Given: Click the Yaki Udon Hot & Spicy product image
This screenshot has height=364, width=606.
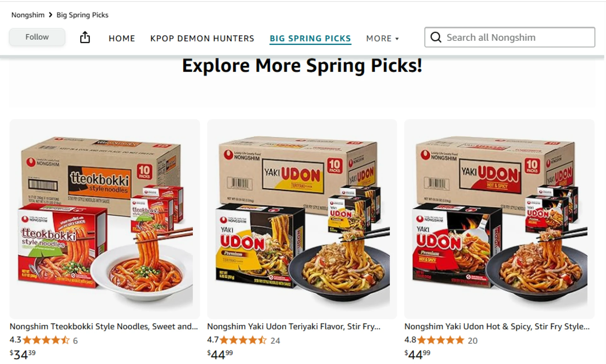Looking at the screenshot, I should tap(500, 218).
